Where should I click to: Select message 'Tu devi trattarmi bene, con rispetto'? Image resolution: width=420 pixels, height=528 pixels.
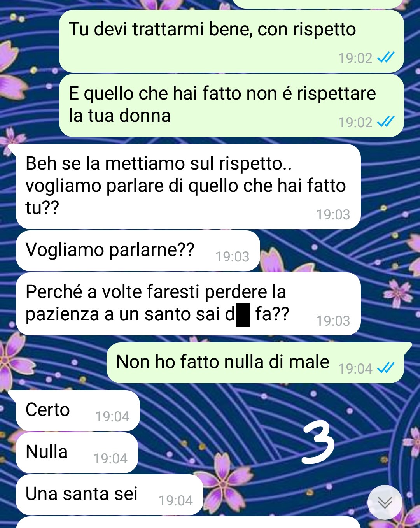tap(231, 41)
